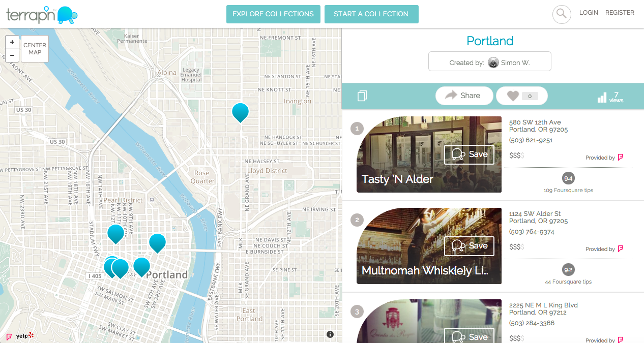Click the Foursquare logo on the map
Screen dimensions: 644x343
(x=9, y=336)
